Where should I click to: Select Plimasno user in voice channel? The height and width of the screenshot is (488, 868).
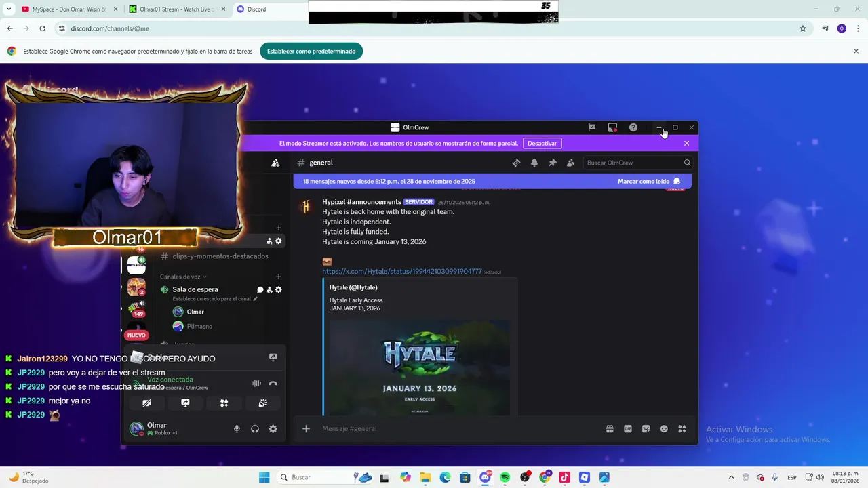click(199, 326)
